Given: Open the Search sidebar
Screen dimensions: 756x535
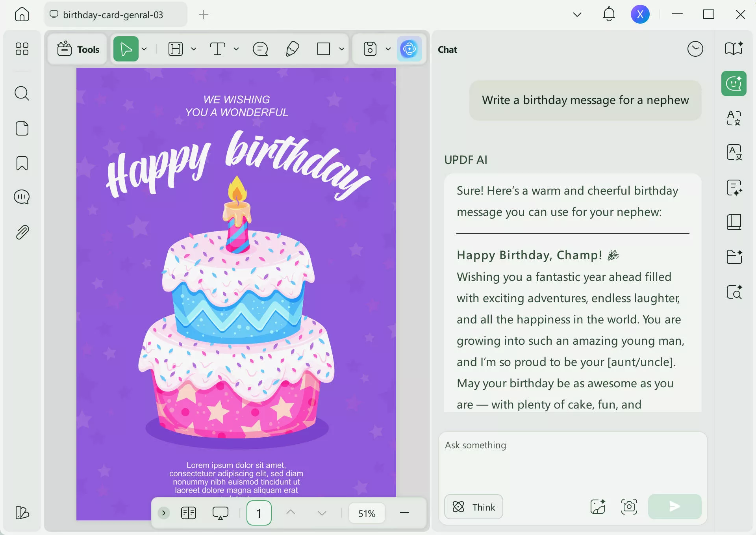Looking at the screenshot, I should click(22, 94).
